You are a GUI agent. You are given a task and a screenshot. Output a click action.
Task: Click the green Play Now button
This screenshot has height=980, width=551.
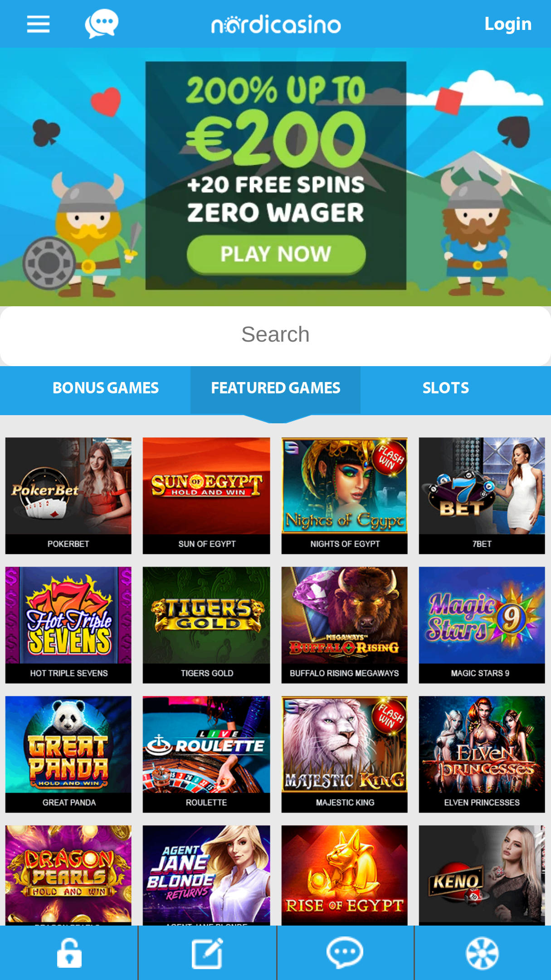pyautogui.click(x=276, y=254)
